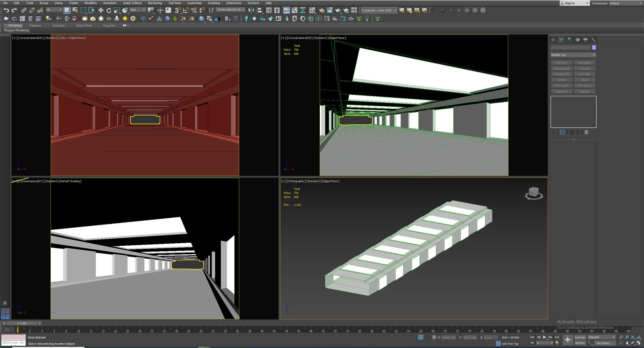Choose the Select and Move tool
This screenshot has width=644, height=348.
[x=101, y=10]
